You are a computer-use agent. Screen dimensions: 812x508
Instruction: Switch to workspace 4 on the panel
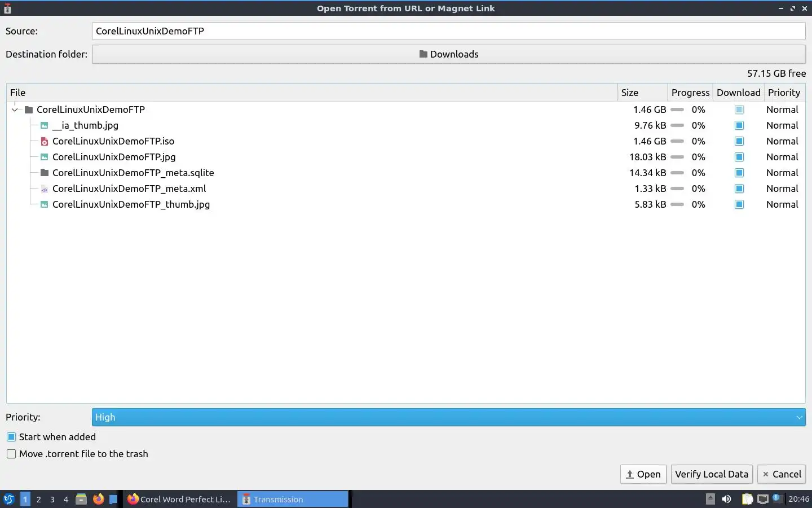tap(66, 499)
